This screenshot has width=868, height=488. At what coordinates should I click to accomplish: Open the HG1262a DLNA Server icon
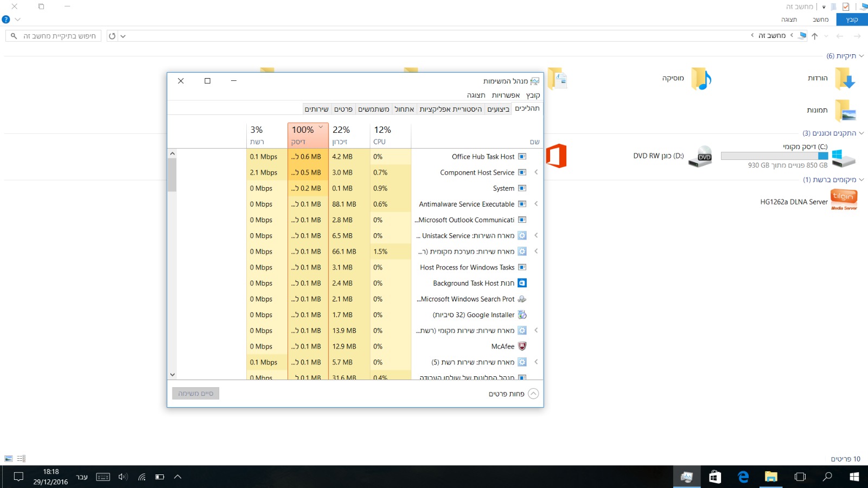(844, 200)
